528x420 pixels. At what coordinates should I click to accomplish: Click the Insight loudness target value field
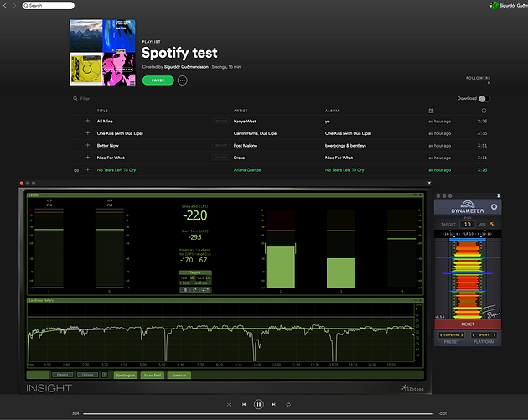point(200,277)
